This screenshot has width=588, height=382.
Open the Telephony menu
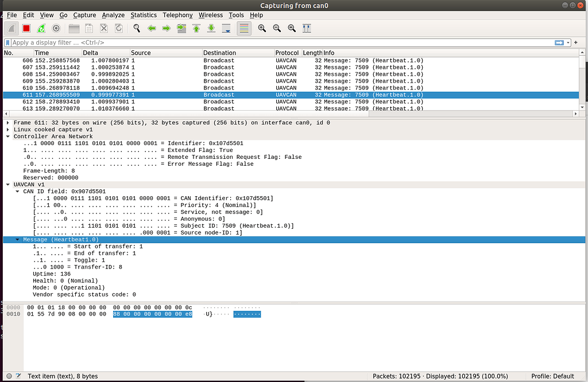177,15
